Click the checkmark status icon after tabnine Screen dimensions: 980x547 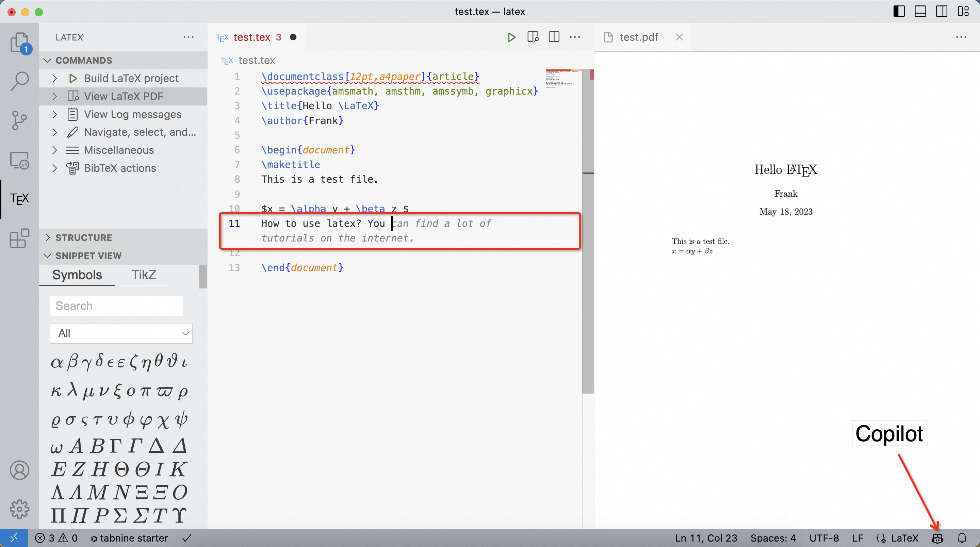[187, 538]
